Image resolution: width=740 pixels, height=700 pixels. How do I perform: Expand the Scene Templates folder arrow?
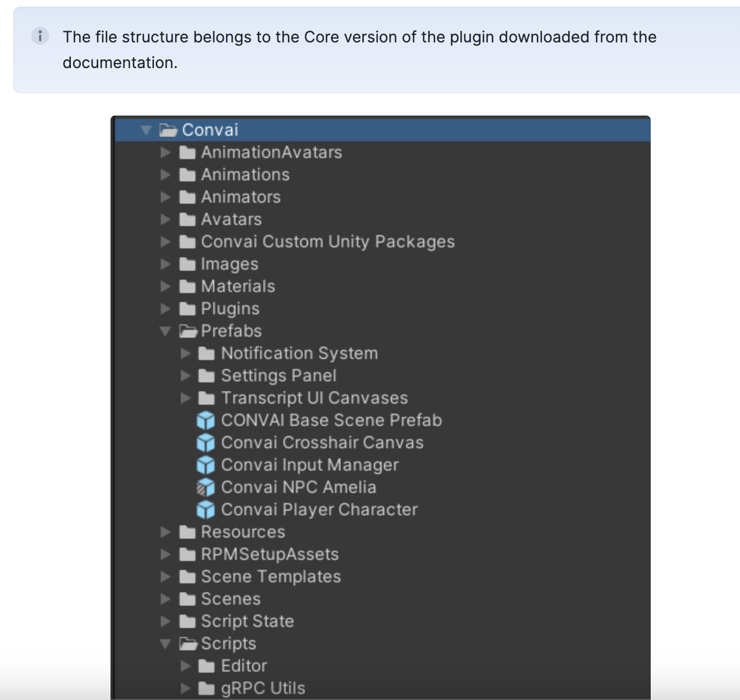point(165,577)
